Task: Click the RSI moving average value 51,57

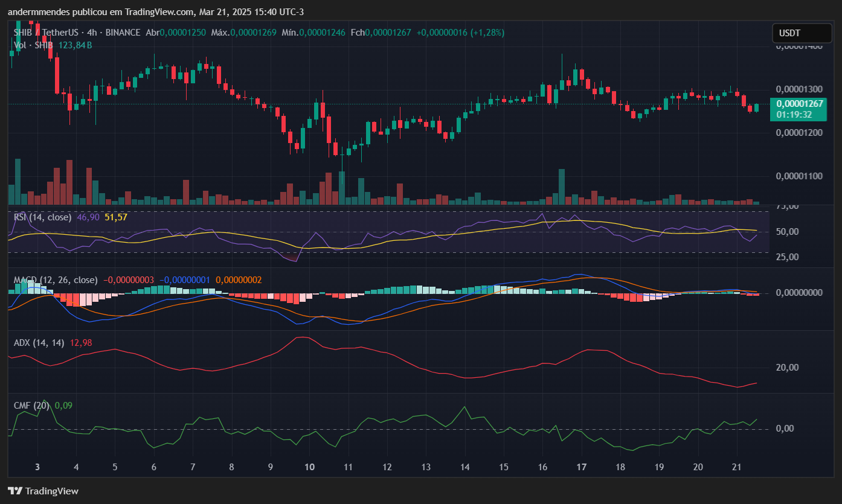Action: coord(116,217)
